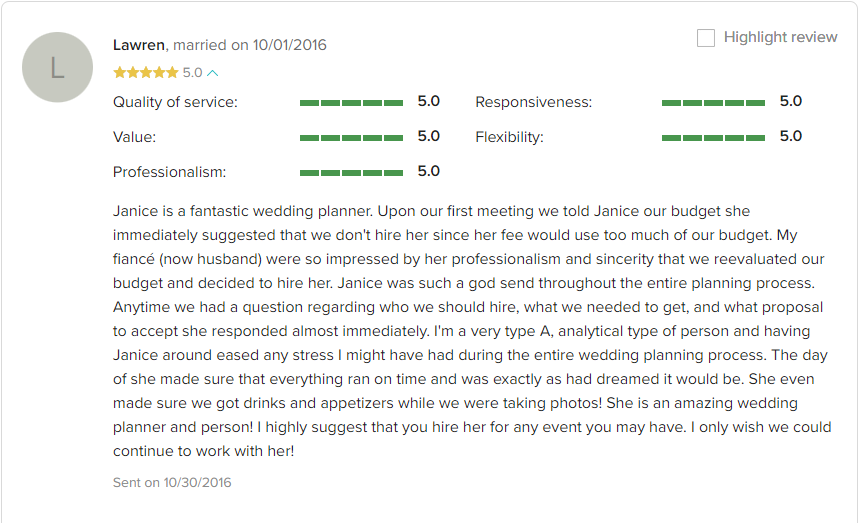Click the Responsiveness rating bar
861x523 pixels.
click(713, 103)
